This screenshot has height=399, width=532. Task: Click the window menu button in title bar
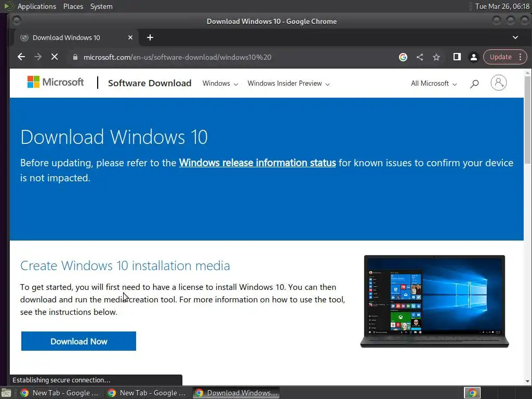click(x=16, y=21)
